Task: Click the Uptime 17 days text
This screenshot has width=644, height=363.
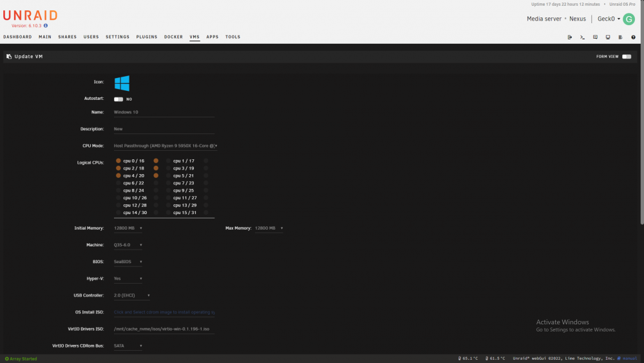Action: click(x=565, y=4)
